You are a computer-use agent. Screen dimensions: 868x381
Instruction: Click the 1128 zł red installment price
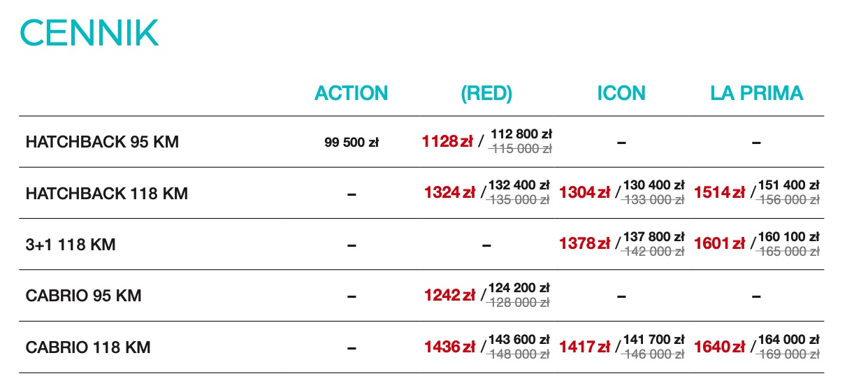coord(447,142)
